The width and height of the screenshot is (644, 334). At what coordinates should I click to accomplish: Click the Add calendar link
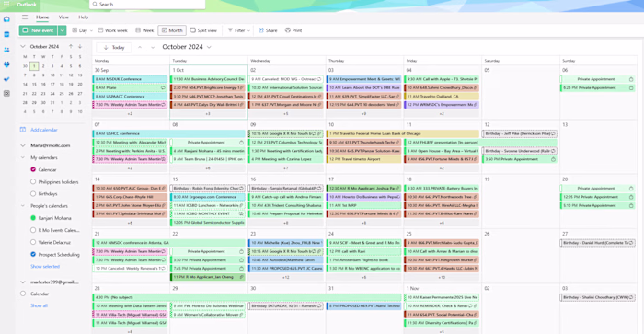pos(44,130)
